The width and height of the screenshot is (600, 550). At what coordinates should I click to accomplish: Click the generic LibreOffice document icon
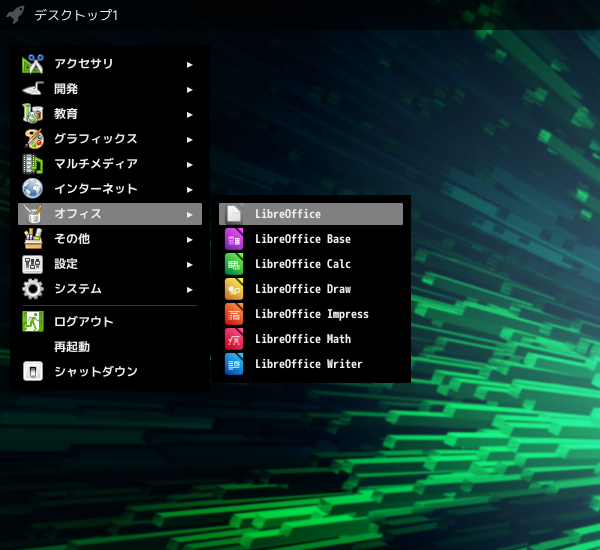click(x=234, y=214)
